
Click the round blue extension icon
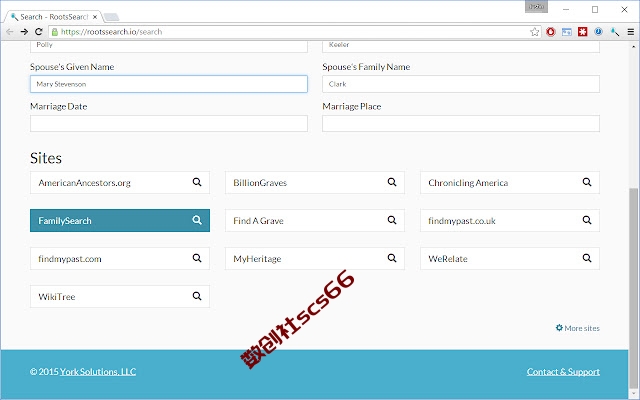click(598, 32)
